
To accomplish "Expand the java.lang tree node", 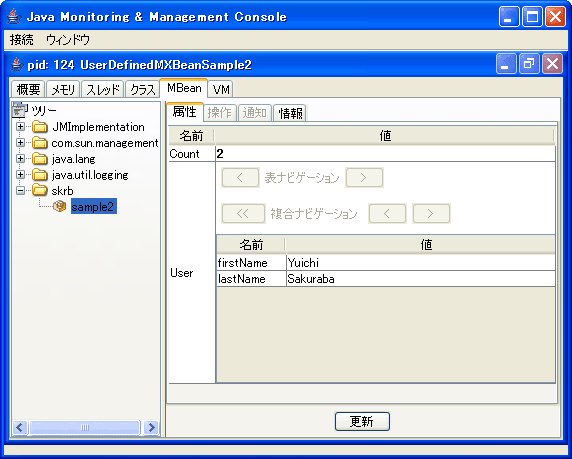I will tap(21, 159).
